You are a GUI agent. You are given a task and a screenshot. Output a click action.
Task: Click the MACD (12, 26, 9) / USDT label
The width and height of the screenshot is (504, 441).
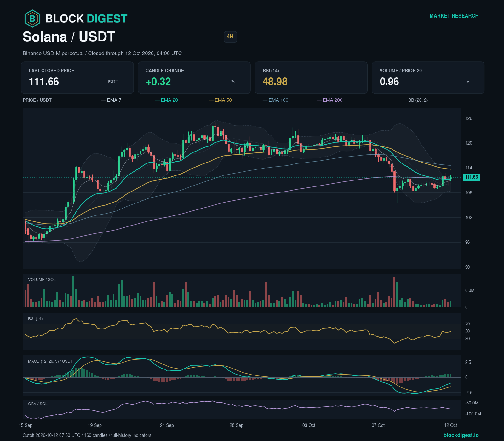(50, 361)
